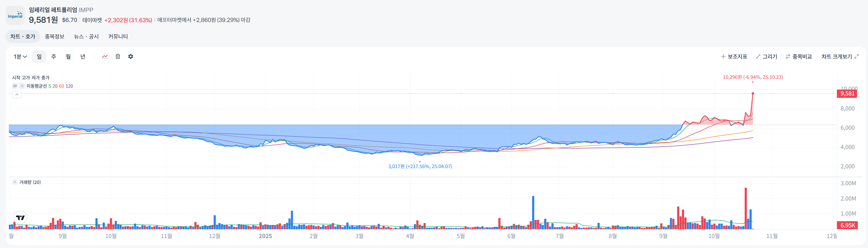Go to the 종목정보 tab
868x248 pixels.
[55, 36]
